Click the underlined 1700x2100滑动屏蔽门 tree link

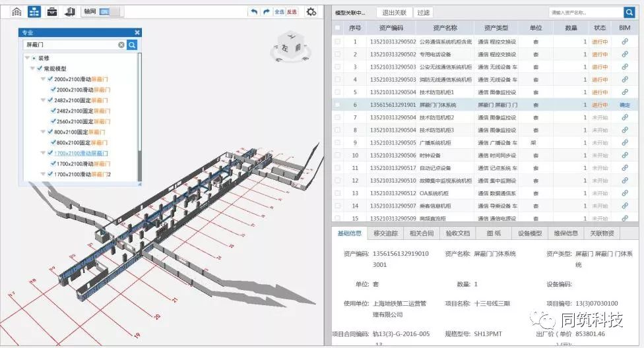point(81,153)
